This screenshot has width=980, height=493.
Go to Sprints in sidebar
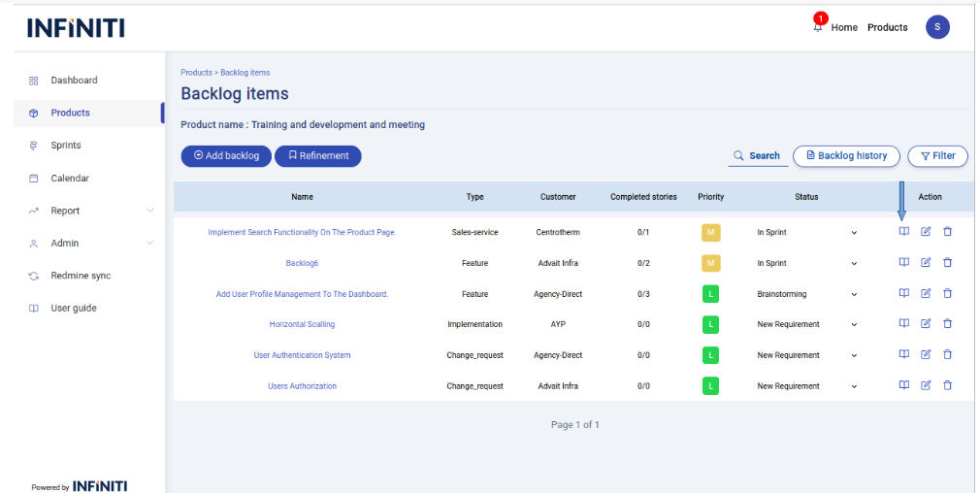click(x=66, y=146)
